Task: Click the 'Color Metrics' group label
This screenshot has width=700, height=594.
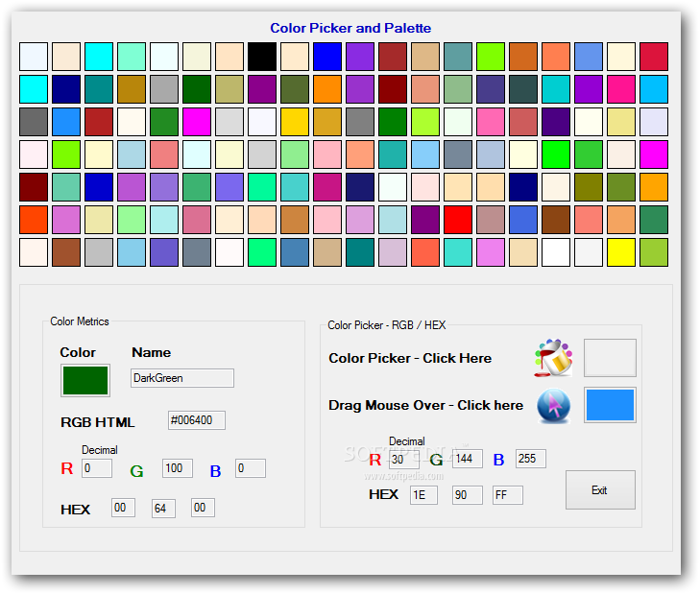Action: [x=80, y=321]
